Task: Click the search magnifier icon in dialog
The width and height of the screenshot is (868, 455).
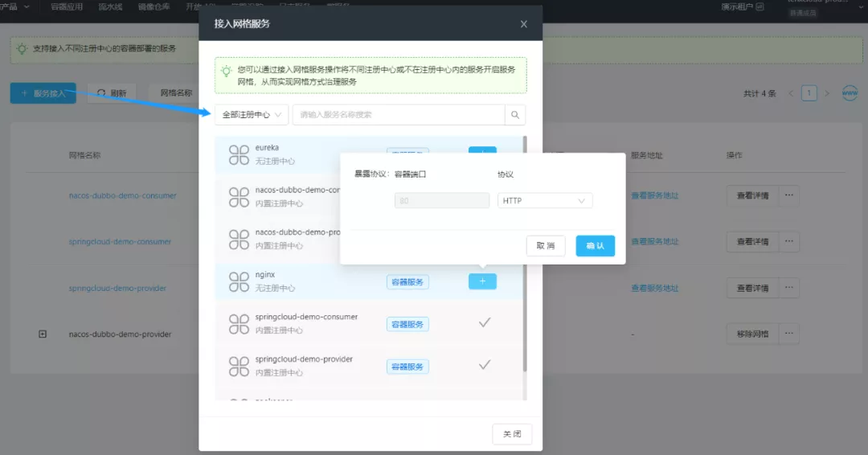Action: (x=515, y=115)
